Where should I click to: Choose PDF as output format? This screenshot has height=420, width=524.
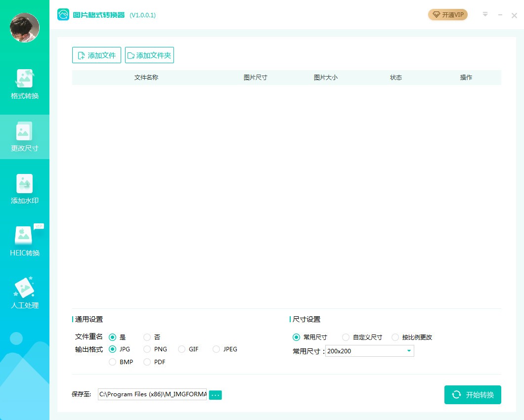pyautogui.click(x=147, y=362)
